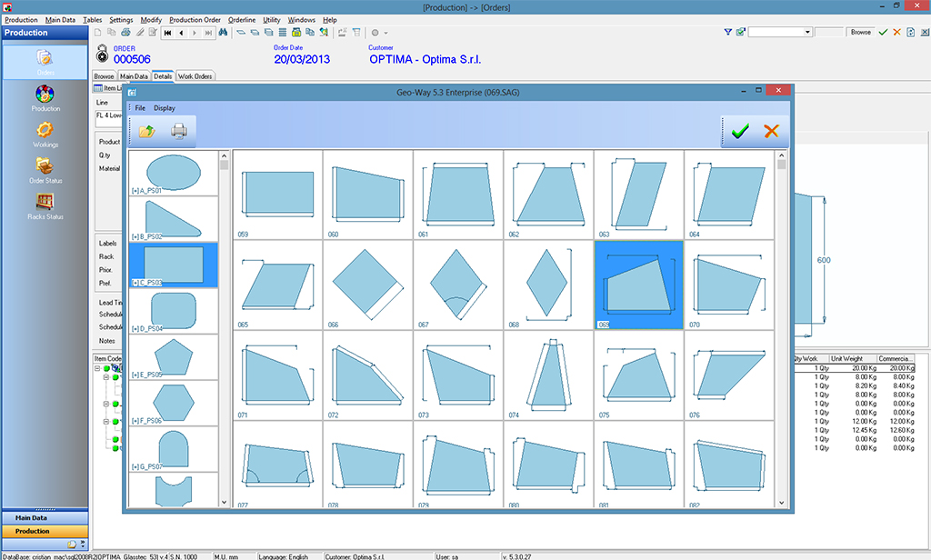Open the filter combo box dropdown

coord(807,32)
